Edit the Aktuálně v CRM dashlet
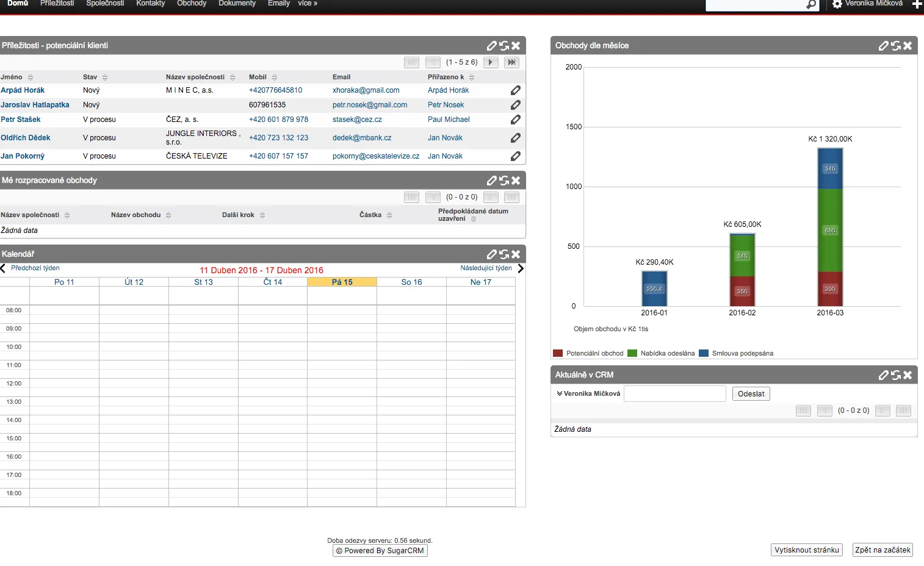This screenshot has width=924, height=566. [884, 375]
